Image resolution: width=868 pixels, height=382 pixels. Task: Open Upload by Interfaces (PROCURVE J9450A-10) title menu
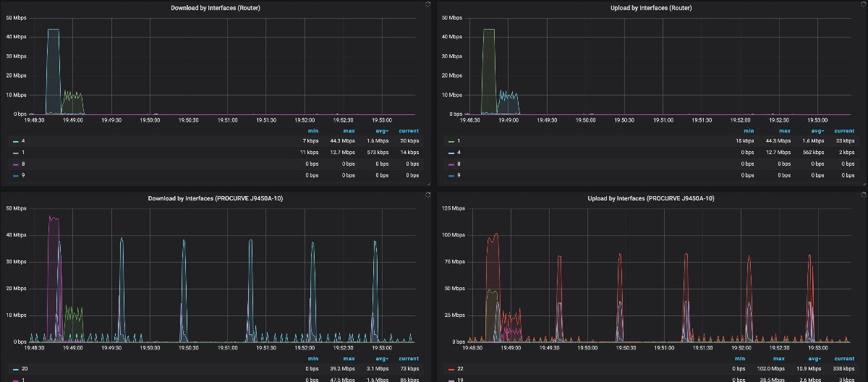[x=651, y=198]
